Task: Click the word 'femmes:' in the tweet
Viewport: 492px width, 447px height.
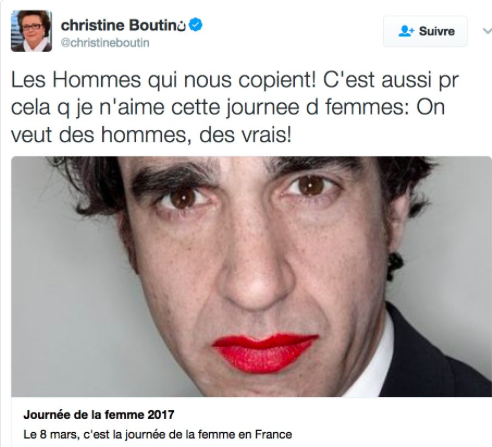Action: 367,108
